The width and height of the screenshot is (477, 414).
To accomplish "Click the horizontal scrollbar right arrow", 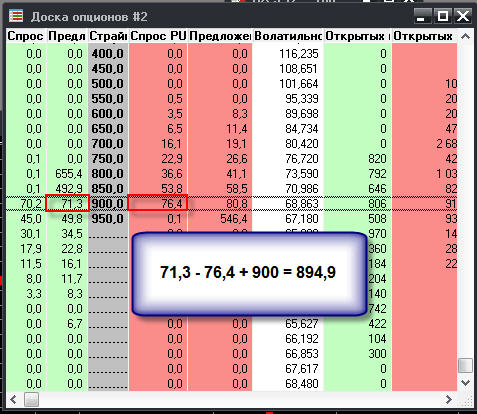I will point(449,399).
